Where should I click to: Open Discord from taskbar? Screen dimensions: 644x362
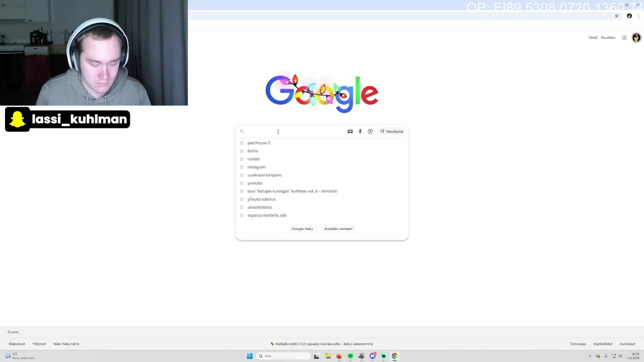coord(373,356)
